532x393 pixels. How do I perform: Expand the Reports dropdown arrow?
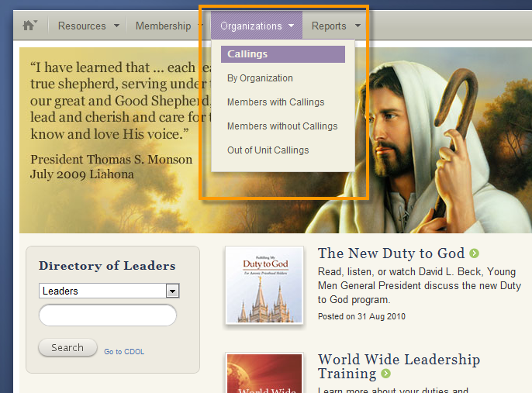pyautogui.click(x=358, y=26)
